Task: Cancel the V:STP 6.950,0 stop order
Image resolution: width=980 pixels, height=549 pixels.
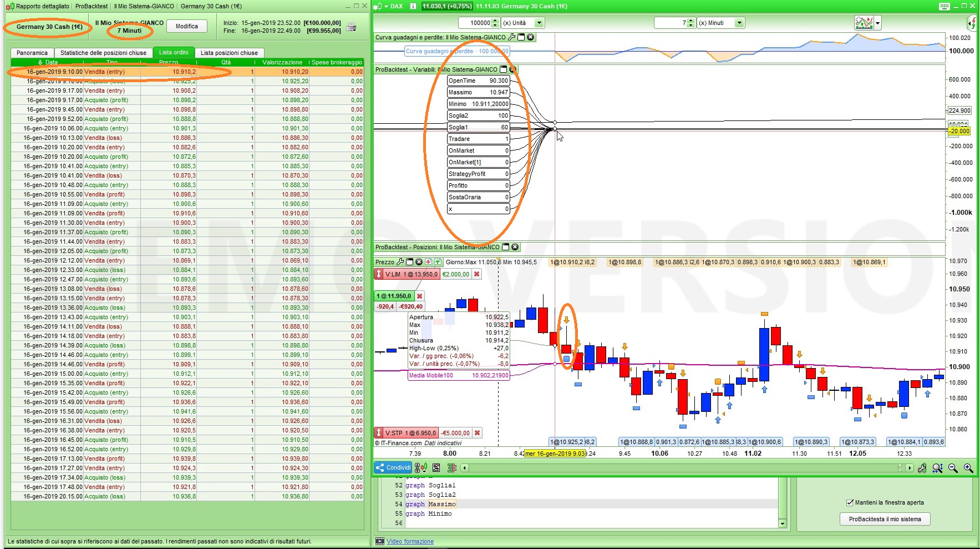Action: coord(477,433)
